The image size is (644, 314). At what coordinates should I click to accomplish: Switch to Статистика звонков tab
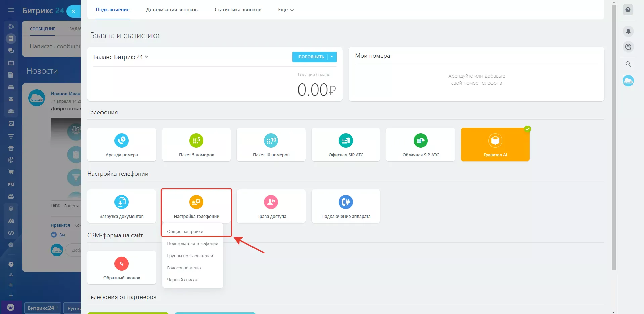pyautogui.click(x=238, y=10)
